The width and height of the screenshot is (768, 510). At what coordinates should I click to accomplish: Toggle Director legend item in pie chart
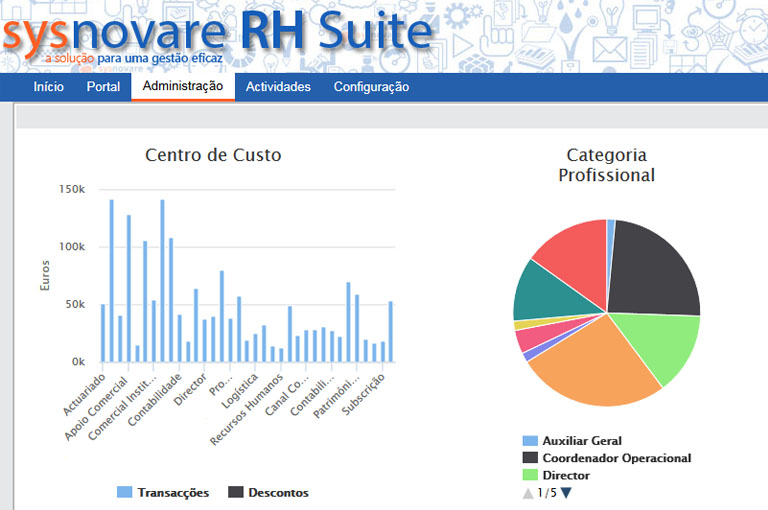click(556, 475)
